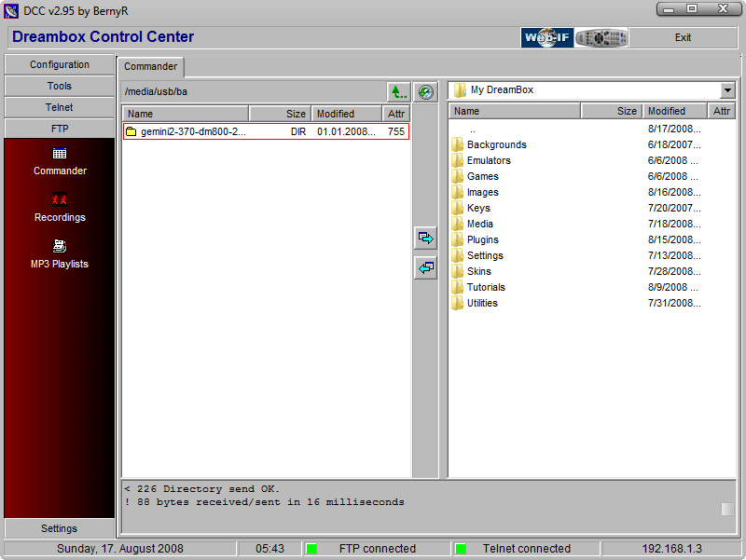Sort right pane by Modified column
Viewport: 746px width, 560px height.
[674, 111]
